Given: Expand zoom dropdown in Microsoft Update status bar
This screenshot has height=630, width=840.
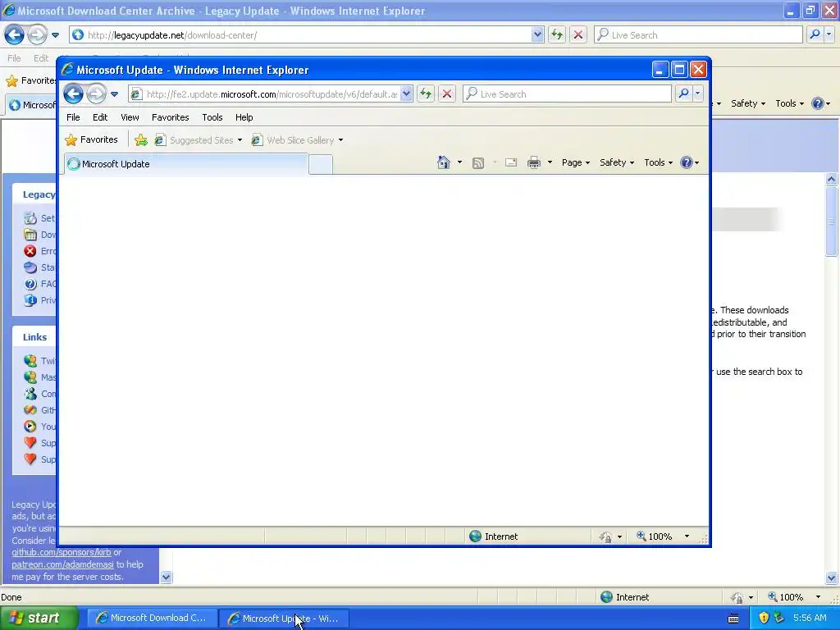Looking at the screenshot, I should click(x=687, y=536).
